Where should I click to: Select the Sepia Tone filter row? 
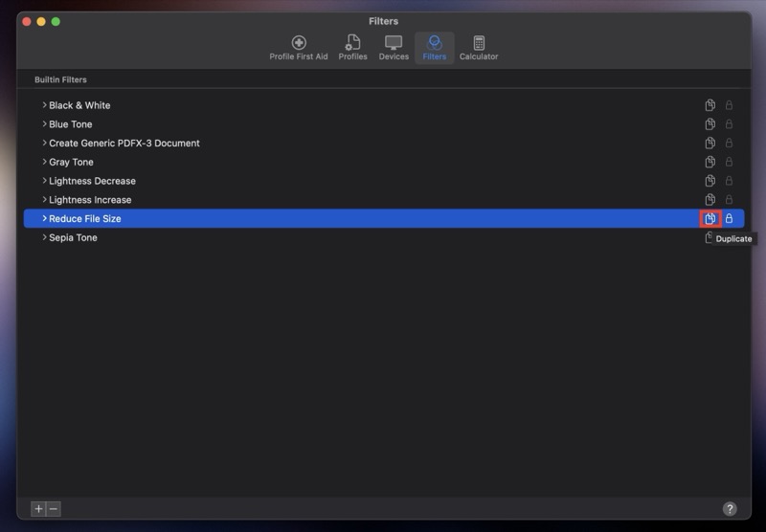(x=384, y=237)
